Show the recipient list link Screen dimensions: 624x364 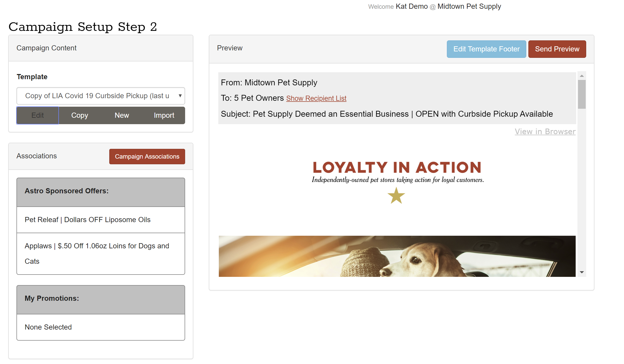coord(316,98)
